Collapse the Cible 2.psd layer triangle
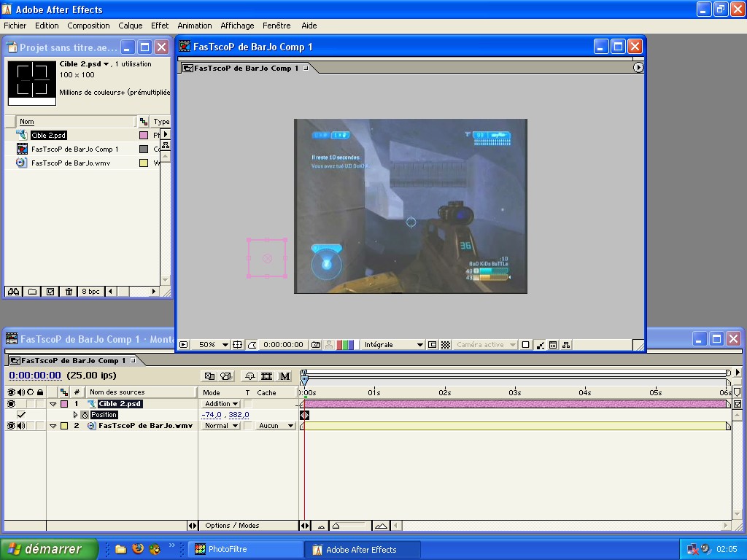This screenshot has height=560, width=747. 53,404
